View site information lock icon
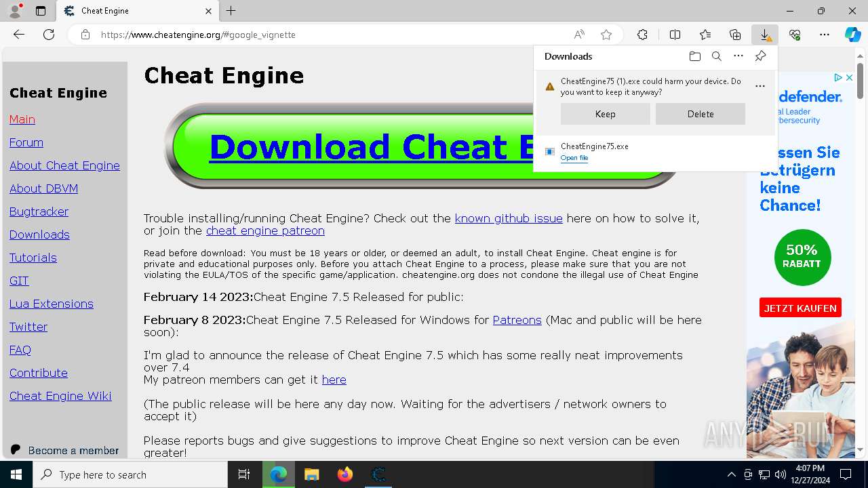 click(x=85, y=35)
